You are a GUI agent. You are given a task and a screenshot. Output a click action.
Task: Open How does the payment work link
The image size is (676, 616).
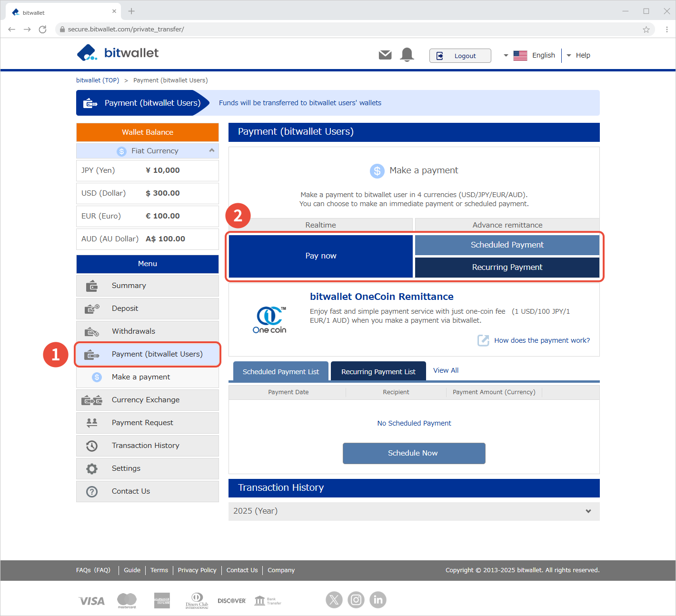click(542, 340)
